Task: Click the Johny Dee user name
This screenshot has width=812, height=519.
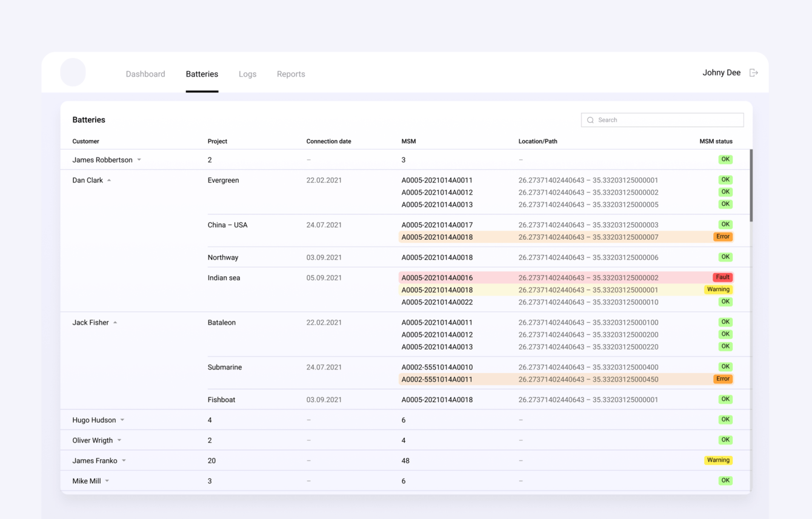Action: click(x=721, y=73)
